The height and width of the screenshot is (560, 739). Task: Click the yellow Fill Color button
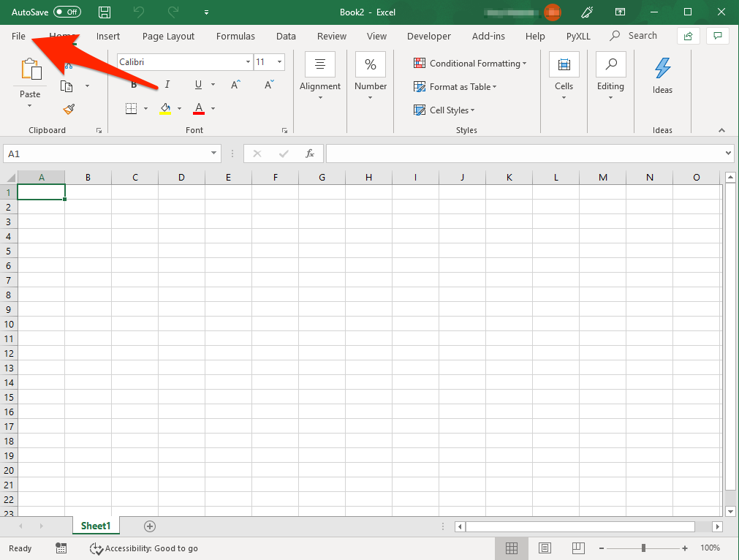pyautogui.click(x=165, y=109)
